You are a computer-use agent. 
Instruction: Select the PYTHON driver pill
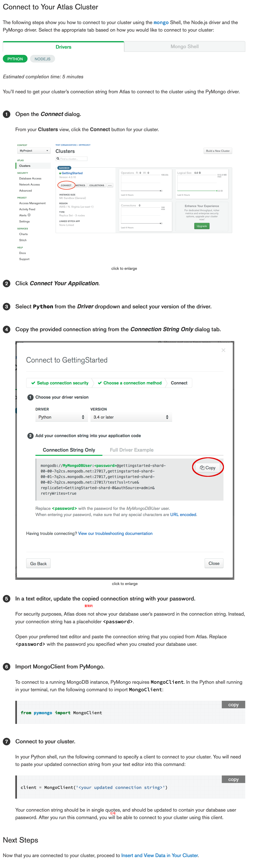click(x=15, y=59)
